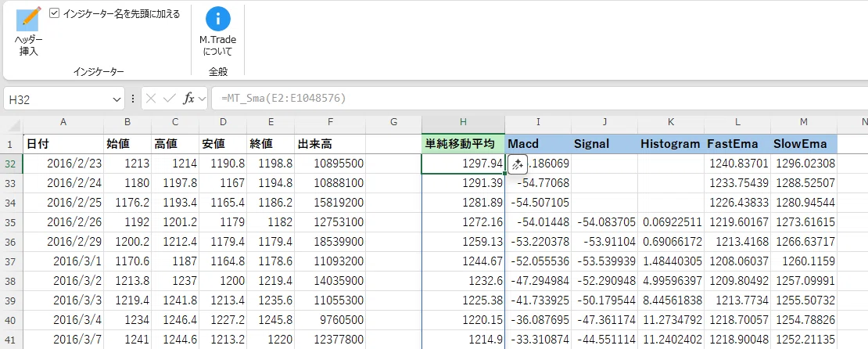Image resolution: width=868 pixels, height=349 pixels.
Task: Select column G header
Action: (x=393, y=122)
